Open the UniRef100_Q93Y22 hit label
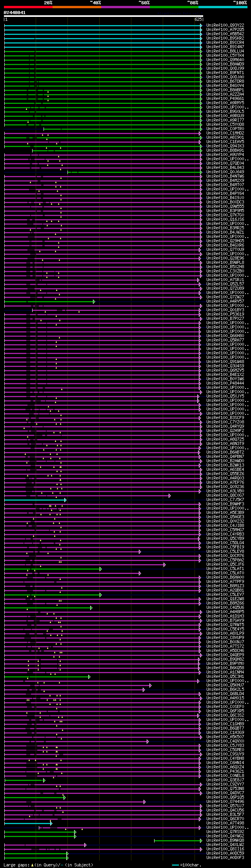Viewport: 251px width, 868px height. 225,25
